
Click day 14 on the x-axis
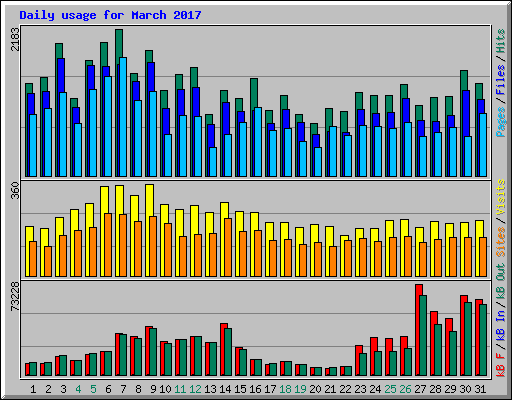coord(226,389)
